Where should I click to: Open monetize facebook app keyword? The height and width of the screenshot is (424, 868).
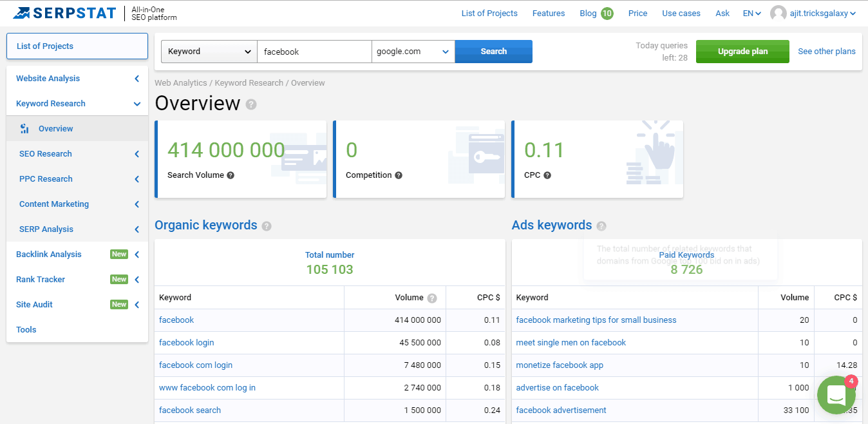pos(560,365)
